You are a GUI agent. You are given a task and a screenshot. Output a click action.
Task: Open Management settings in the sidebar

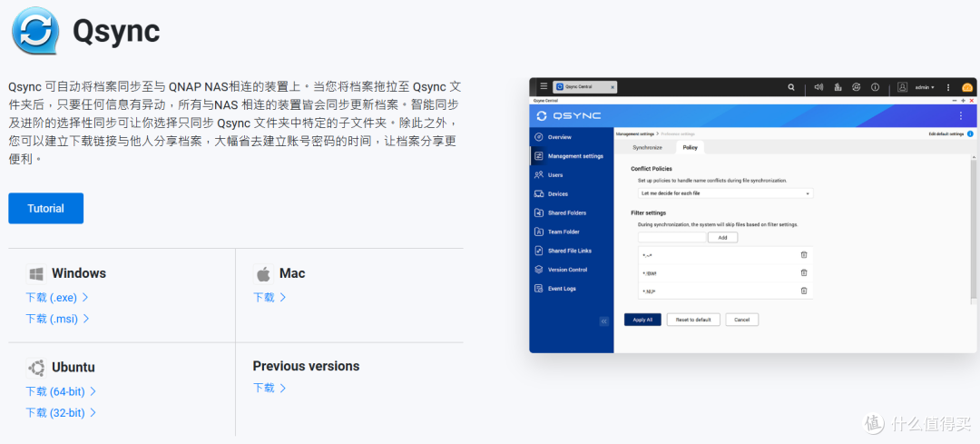tap(572, 155)
